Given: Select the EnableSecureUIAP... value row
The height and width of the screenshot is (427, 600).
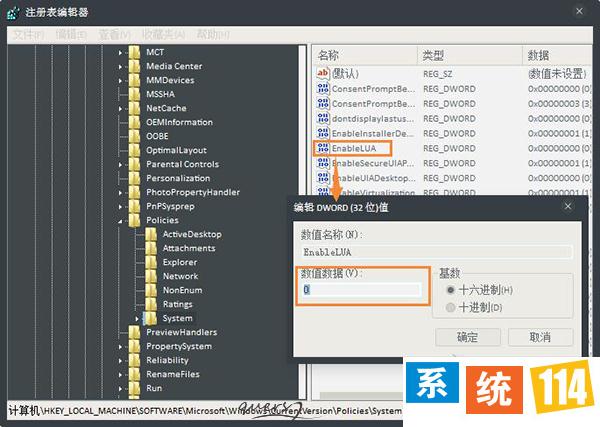Looking at the screenshot, I should click(453, 163).
